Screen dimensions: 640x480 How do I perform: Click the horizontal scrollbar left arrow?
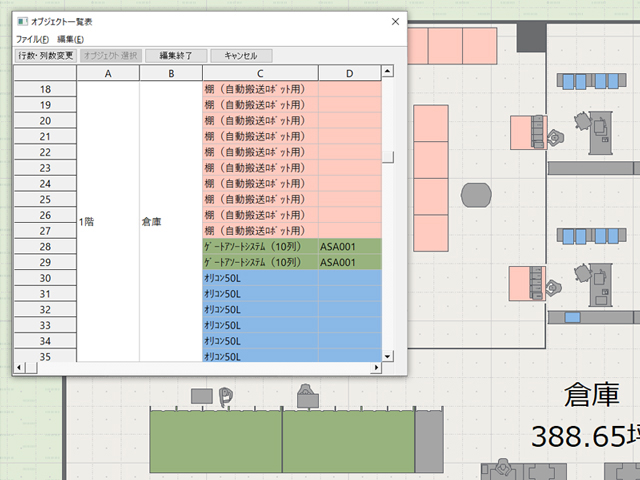pyautogui.click(x=19, y=368)
